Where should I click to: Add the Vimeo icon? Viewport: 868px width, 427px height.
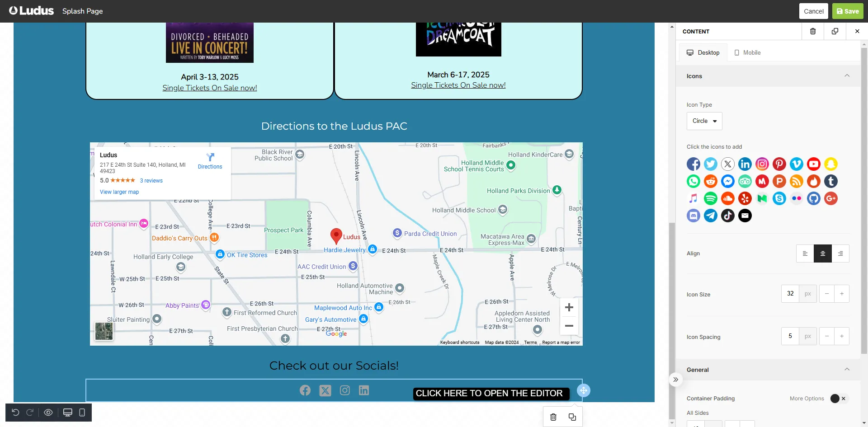[x=797, y=164]
